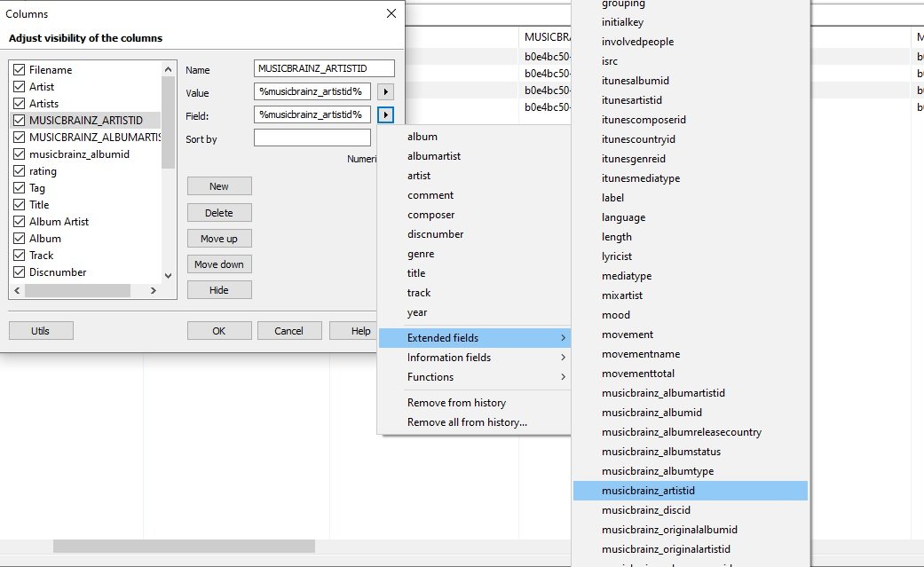The height and width of the screenshot is (567, 924).
Task: Click the column list up arrow
Action: (x=168, y=69)
